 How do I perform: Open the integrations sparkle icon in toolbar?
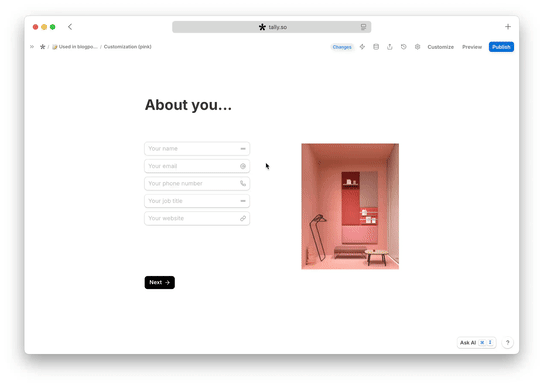click(x=362, y=47)
